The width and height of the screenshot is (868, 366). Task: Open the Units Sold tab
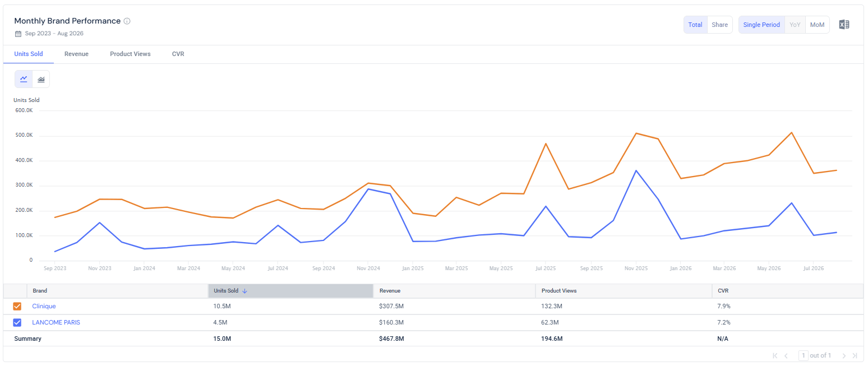[29, 54]
